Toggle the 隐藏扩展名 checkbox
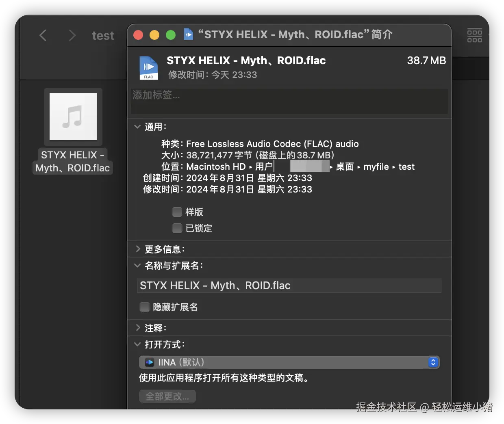Screen dimensions: 504x424 pos(144,307)
